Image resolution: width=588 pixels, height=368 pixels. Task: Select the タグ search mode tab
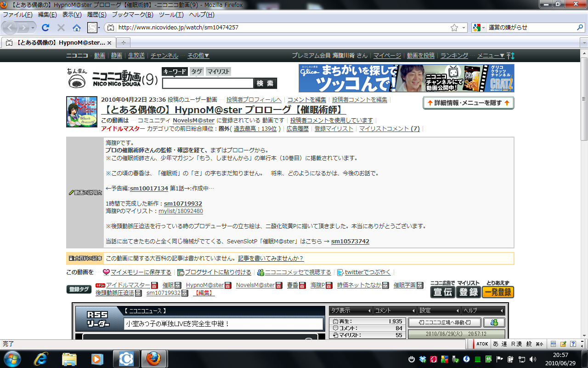197,71
